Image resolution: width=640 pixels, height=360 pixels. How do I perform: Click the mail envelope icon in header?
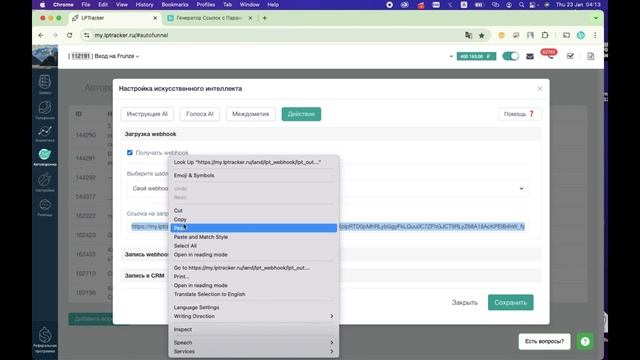click(x=530, y=56)
